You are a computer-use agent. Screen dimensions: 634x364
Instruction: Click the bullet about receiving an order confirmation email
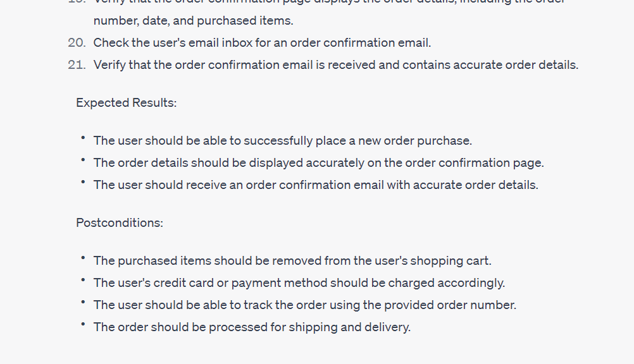click(316, 185)
